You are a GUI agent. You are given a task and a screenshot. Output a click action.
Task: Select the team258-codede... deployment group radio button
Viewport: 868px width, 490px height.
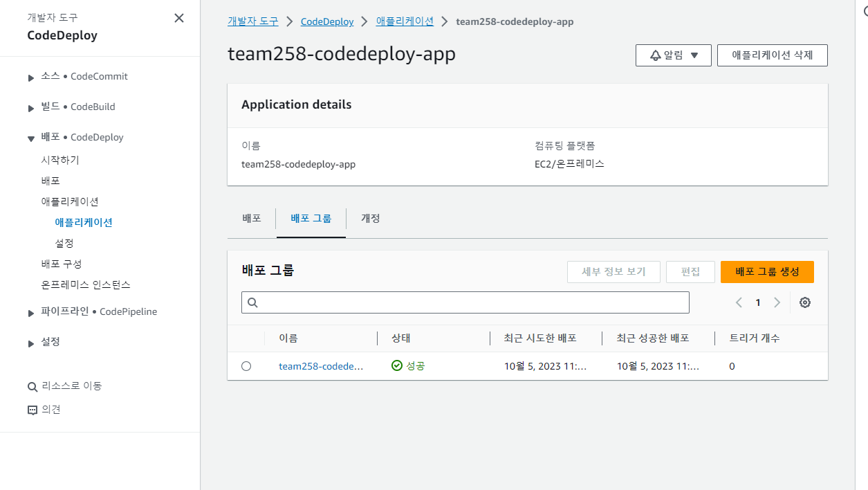coord(246,366)
